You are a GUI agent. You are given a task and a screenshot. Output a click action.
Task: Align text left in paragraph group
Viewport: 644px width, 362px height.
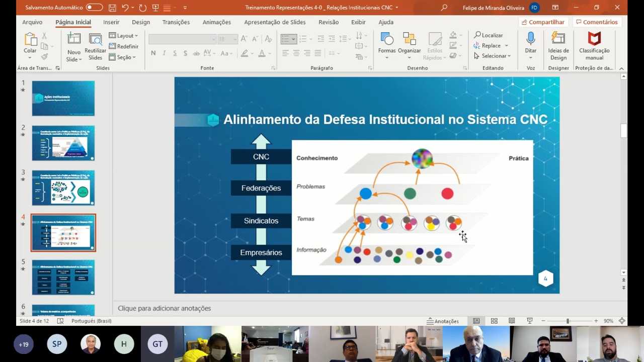pos(285,53)
